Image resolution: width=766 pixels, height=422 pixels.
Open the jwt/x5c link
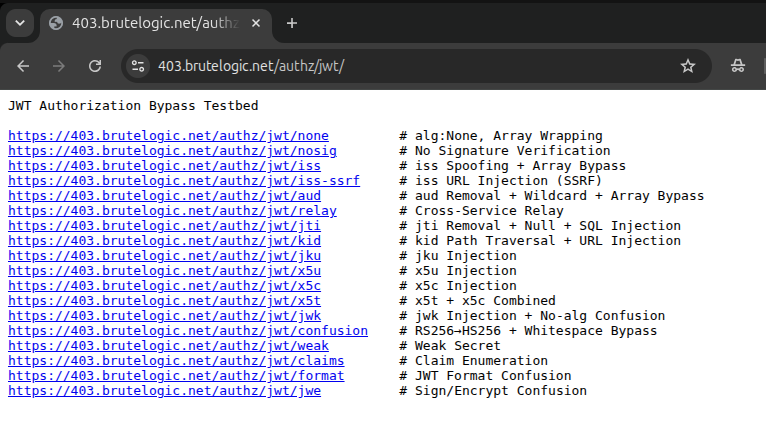165,286
